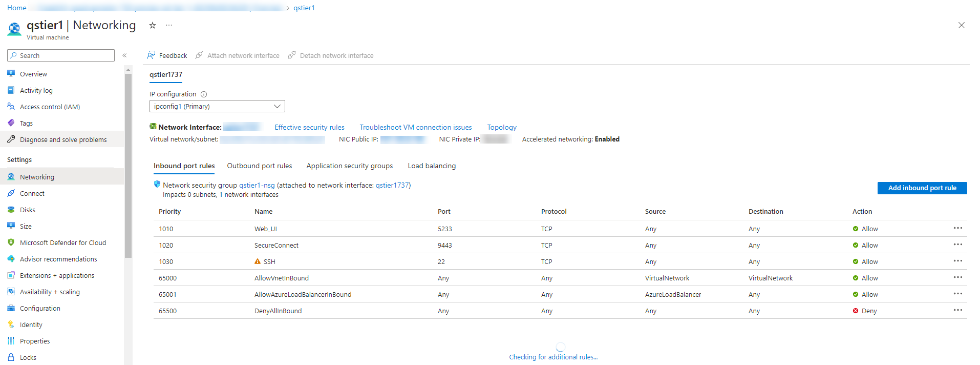Screen dimensions: 980x365
Task: Click the Web_UI rule name
Action: point(266,229)
